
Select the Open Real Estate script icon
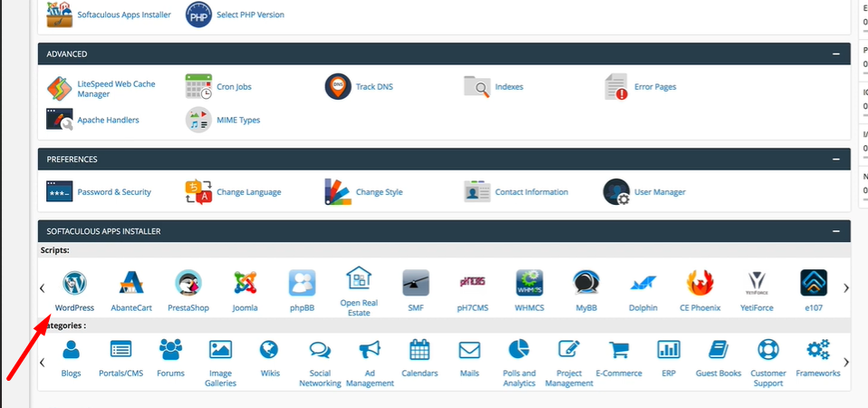tap(359, 278)
